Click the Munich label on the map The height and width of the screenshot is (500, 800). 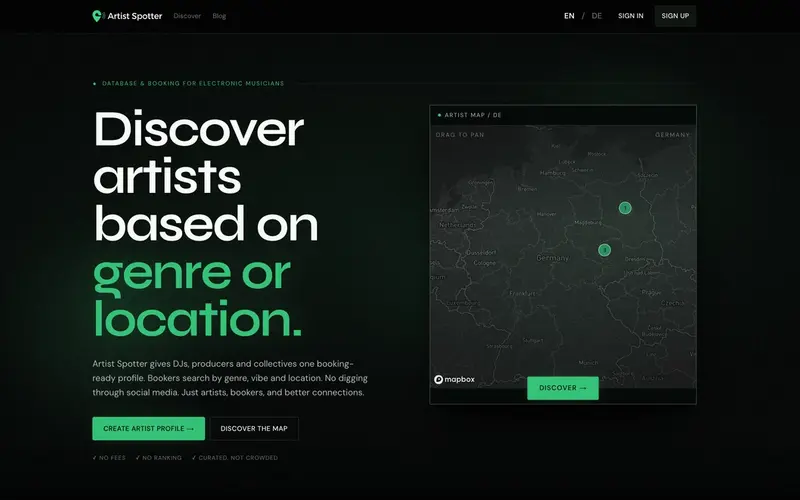tap(588, 363)
